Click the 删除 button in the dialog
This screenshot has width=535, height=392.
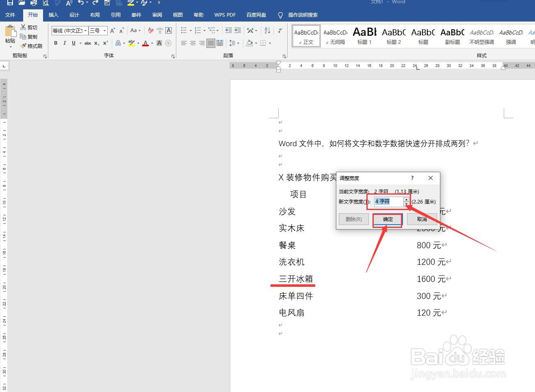pos(353,219)
